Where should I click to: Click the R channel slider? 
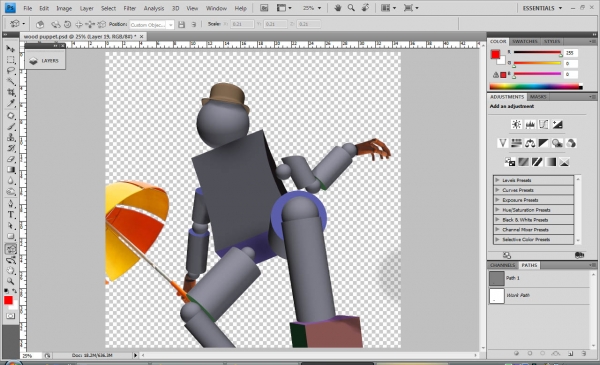pyautogui.click(x=537, y=52)
